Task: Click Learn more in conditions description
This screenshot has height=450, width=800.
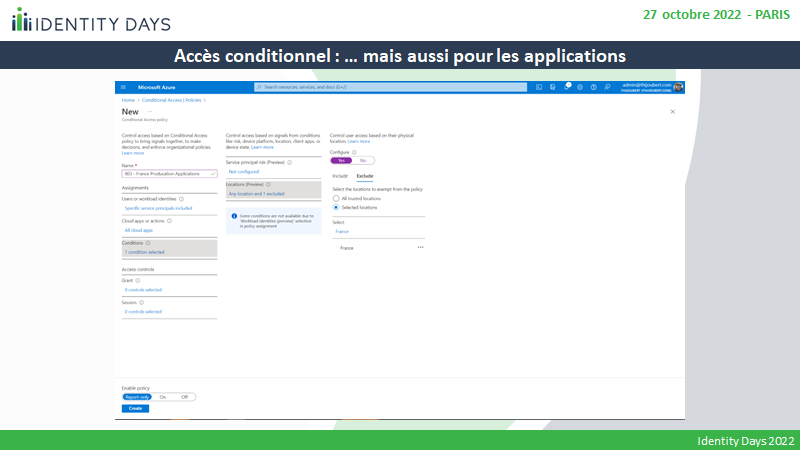Action: tap(262, 147)
